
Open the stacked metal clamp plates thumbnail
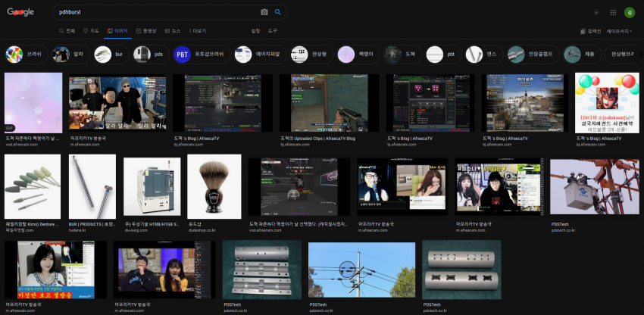pos(261,270)
